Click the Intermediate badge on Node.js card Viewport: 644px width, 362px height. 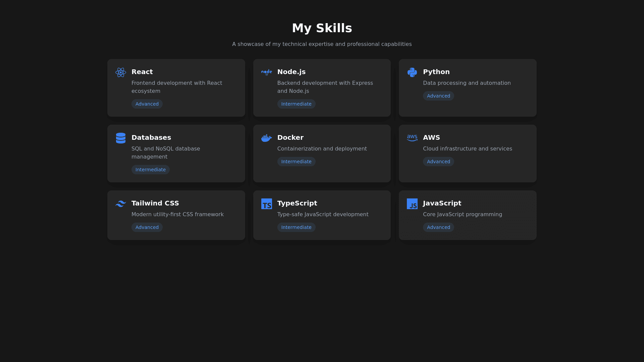click(296, 104)
